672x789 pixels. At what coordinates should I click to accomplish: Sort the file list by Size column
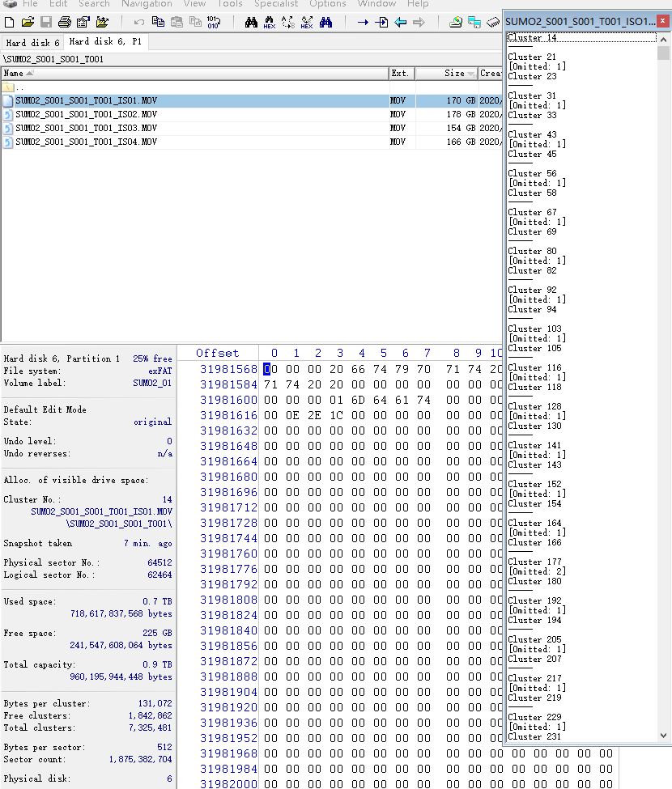446,74
